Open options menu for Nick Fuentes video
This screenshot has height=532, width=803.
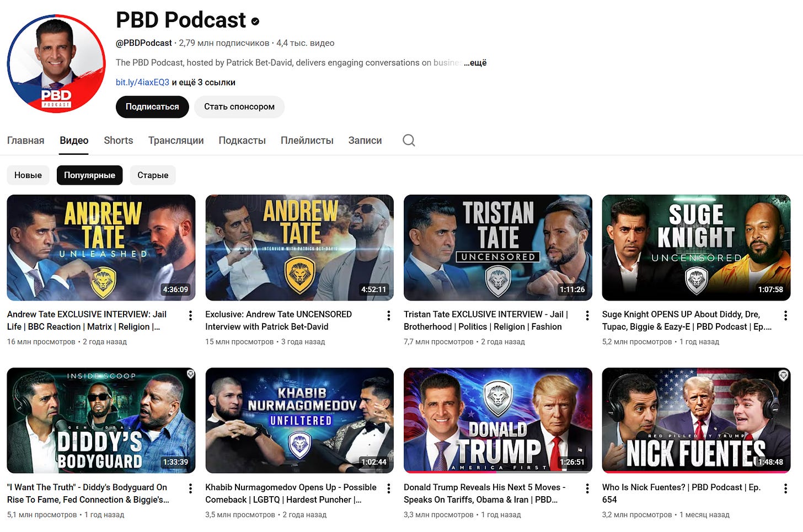click(785, 488)
